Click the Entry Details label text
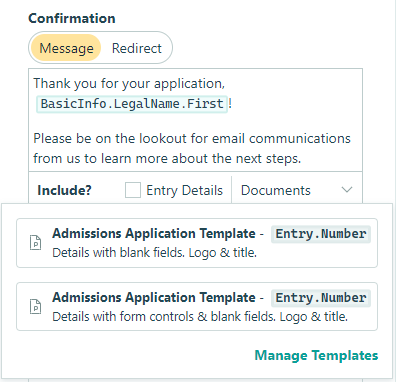Screen dimensions: 396x382 pyautogui.click(x=184, y=190)
